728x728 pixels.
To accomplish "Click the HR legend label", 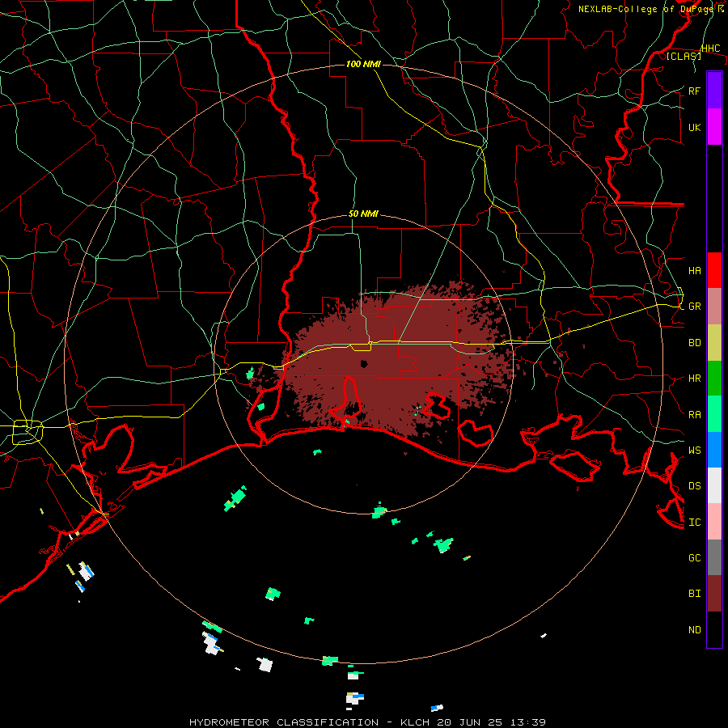I will 694,379.
